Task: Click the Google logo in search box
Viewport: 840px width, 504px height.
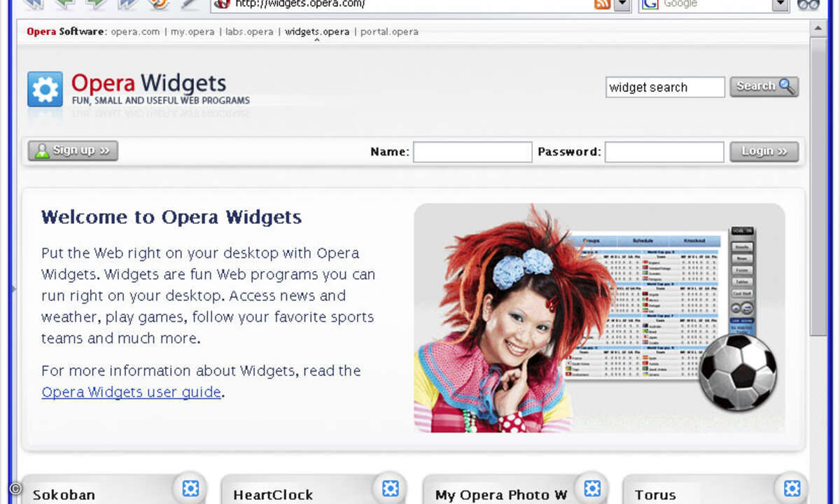Action: 650,4
